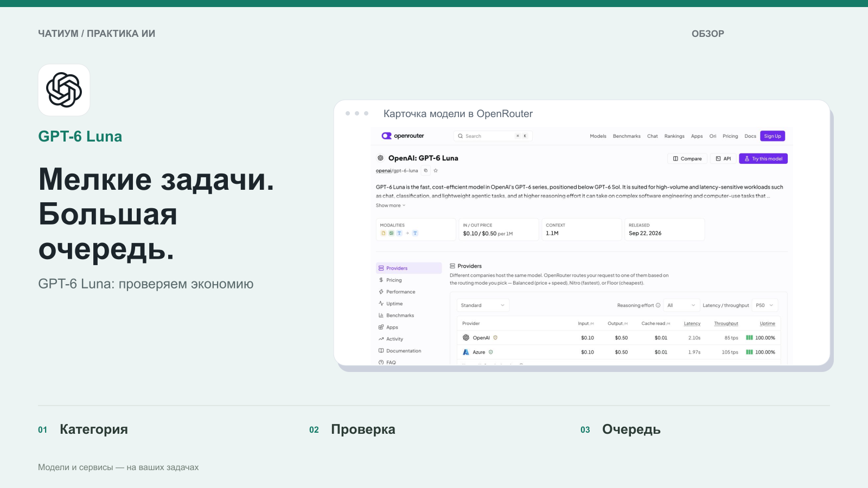Select Documentation in the left sidebar
The width and height of the screenshot is (868, 488).
tap(409, 351)
